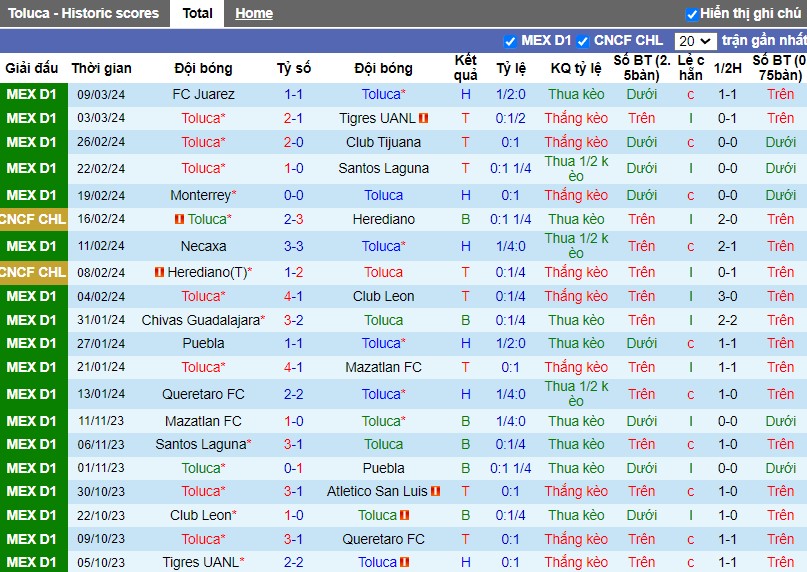Open Puebla link on 27/01/24 row
Screen dimensions: 807x572
tap(203, 343)
